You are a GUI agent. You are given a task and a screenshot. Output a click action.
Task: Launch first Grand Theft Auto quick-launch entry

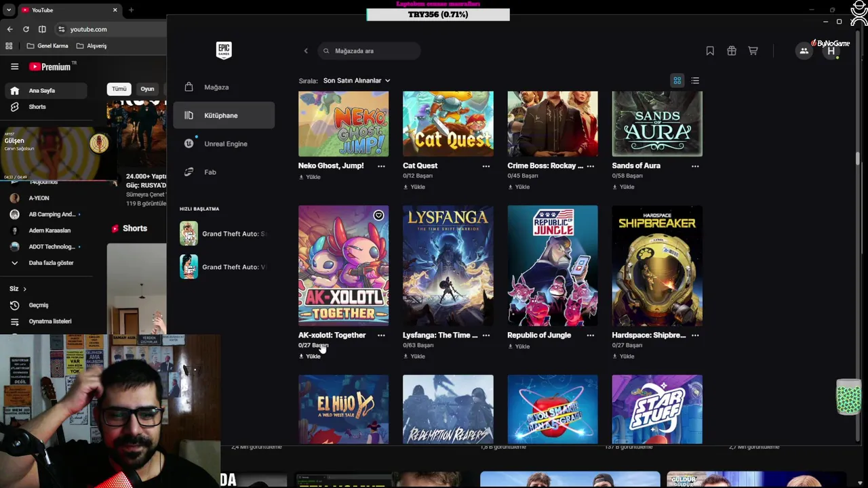(224, 234)
